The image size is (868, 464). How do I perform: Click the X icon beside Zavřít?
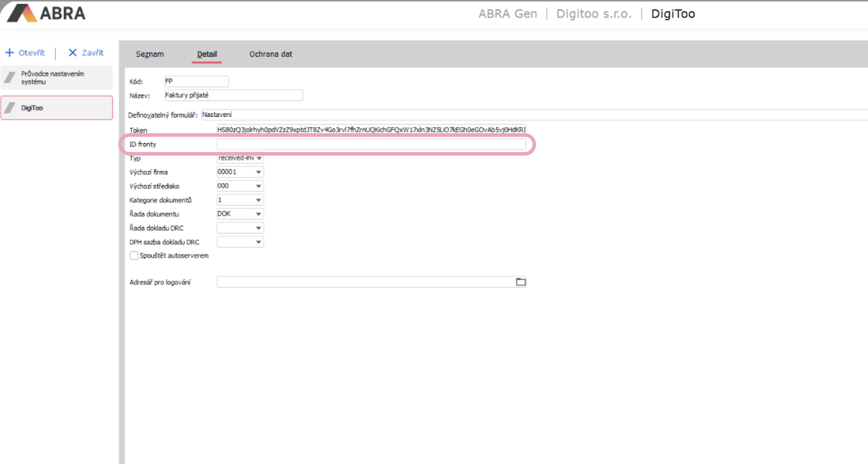[x=72, y=53]
